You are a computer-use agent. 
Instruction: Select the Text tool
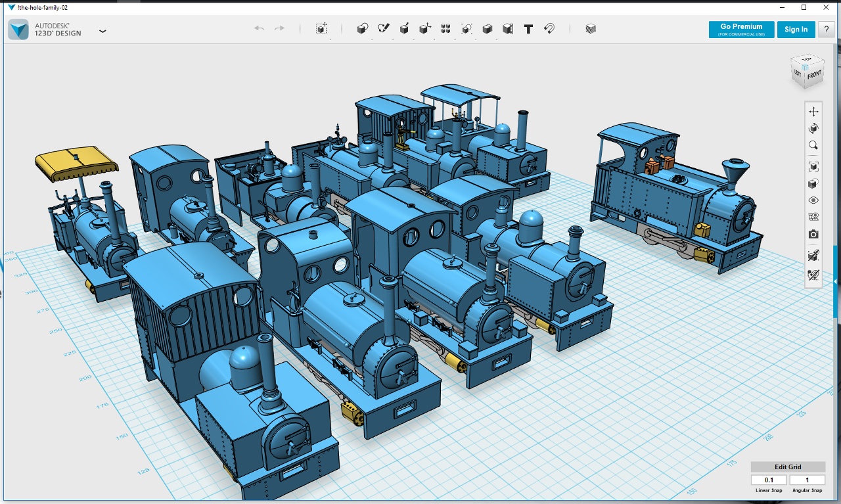(528, 29)
